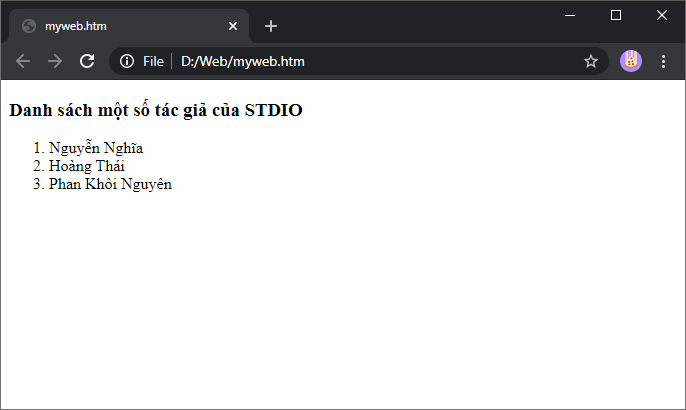The height and width of the screenshot is (410, 686).
Task: Reload the myweb.htm page
Action: tap(87, 61)
